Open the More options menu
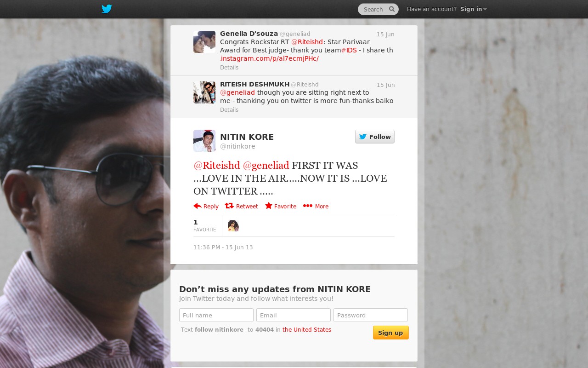 coord(316,206)
